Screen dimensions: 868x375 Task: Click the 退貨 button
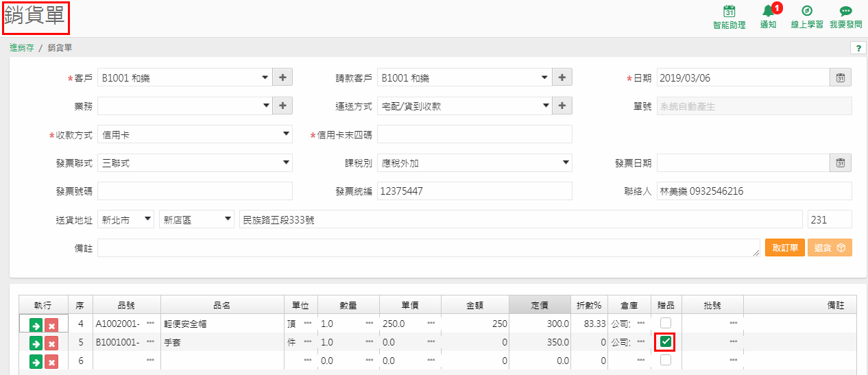click(830, 247)
